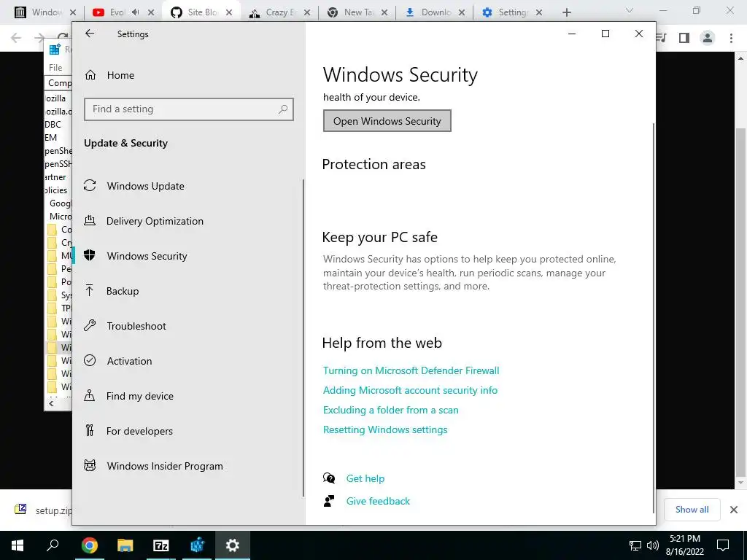This screenshot has height=560, width=747.
Task: Open Chrome from the taskbar
Action: coord(89,545)
